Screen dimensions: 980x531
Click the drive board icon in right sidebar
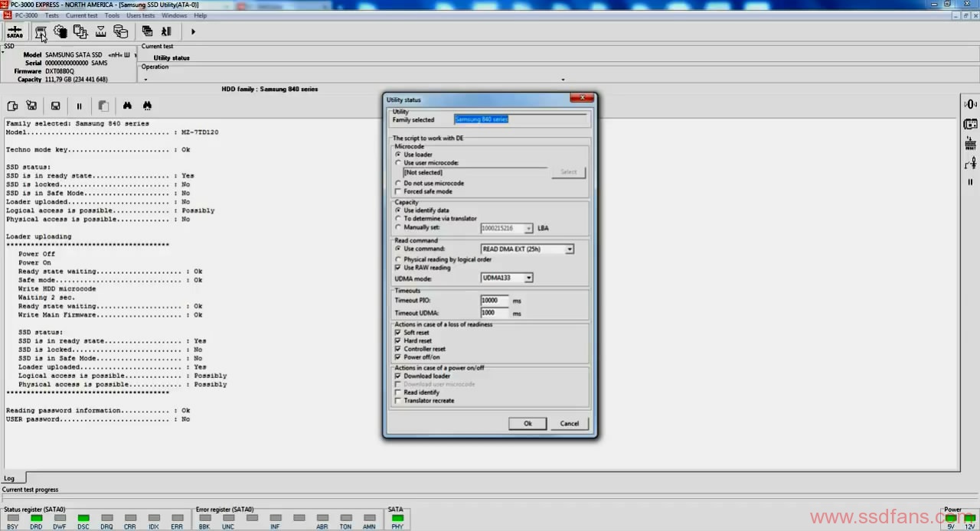click(971, 124)
